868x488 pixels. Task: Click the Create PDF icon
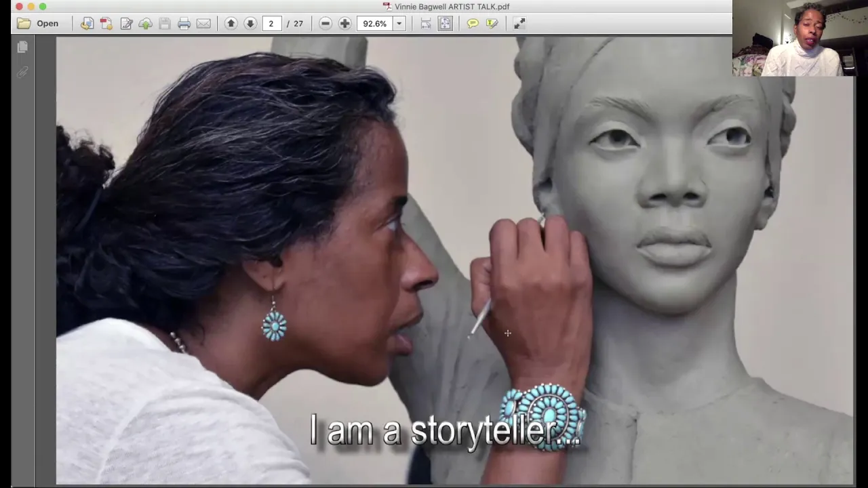point(106,24)
